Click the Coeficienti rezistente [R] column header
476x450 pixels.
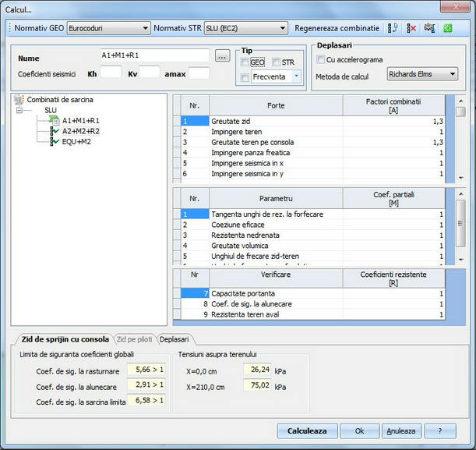point(393,278)
